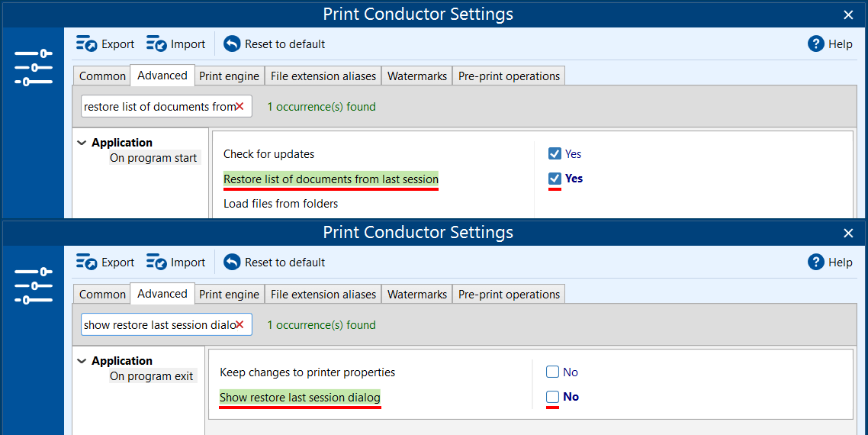Click the Import icon in the lower settings window
The image size is (868, 435).
click(x=156, y=263)
